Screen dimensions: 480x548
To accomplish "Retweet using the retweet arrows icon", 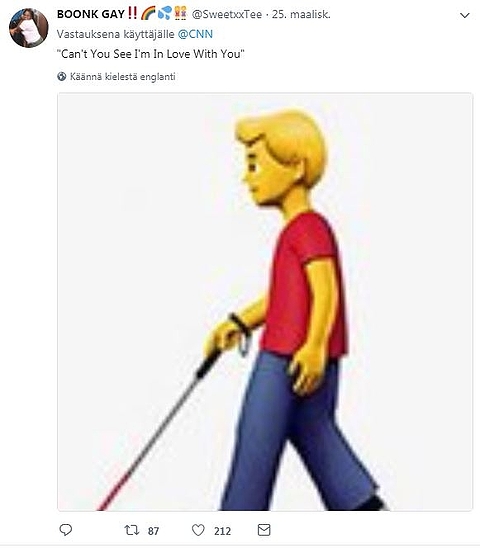I will (x=131, y=530).
